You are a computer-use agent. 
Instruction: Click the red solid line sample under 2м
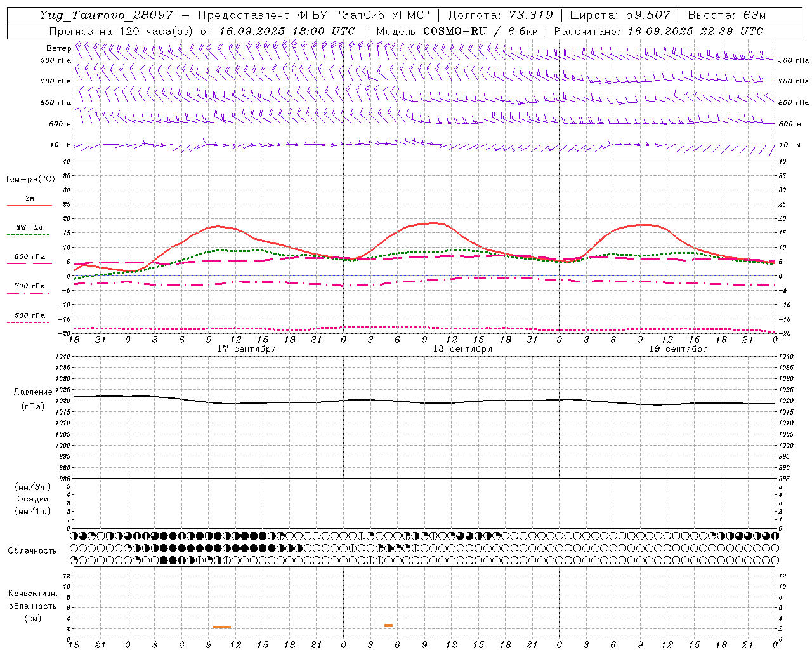tap(29, 205)
